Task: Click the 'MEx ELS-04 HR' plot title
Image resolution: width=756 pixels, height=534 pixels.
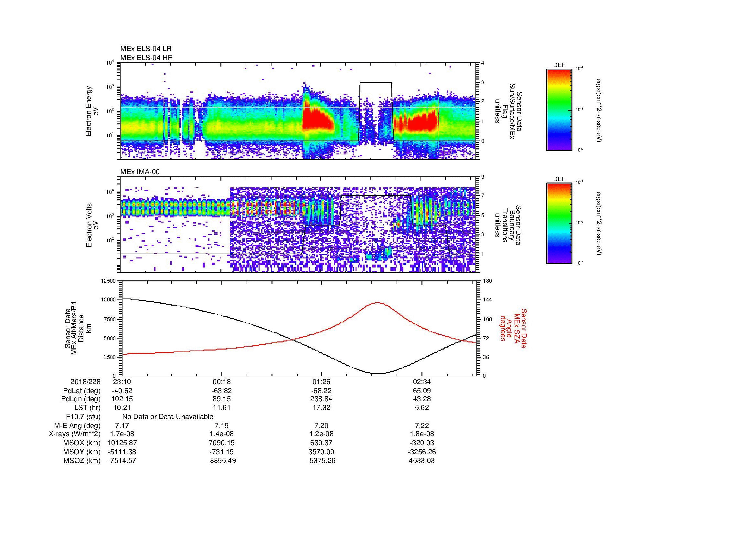Action: (146, 58)
